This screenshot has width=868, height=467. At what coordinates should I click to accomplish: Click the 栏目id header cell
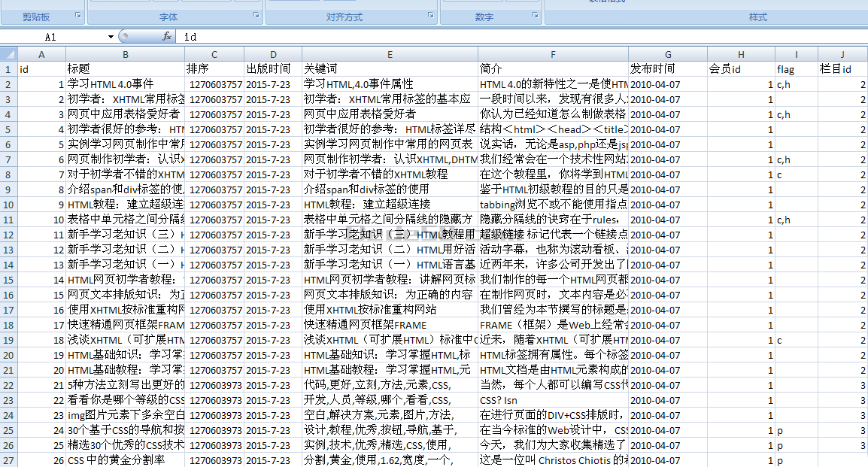click(x=842, y=69)
